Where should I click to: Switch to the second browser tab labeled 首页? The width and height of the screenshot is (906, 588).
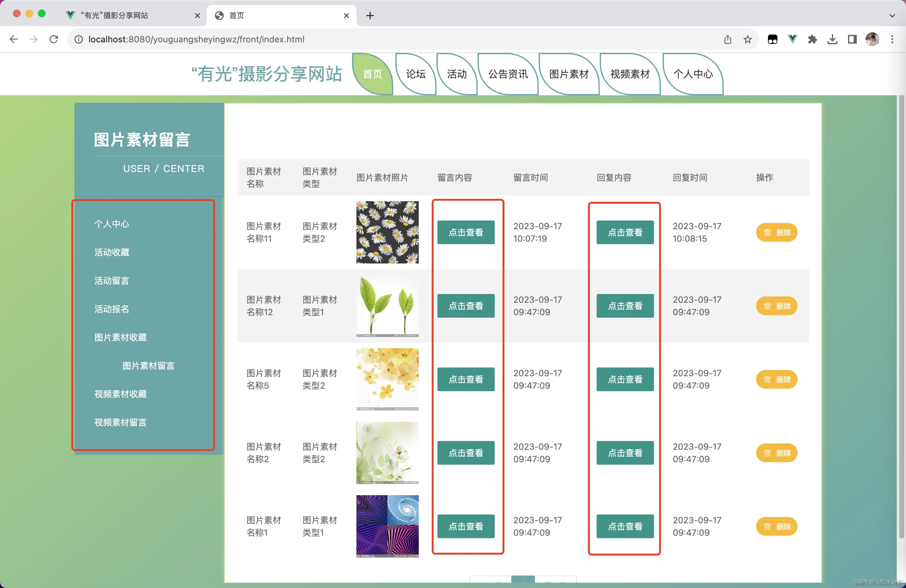click(236, 16)
